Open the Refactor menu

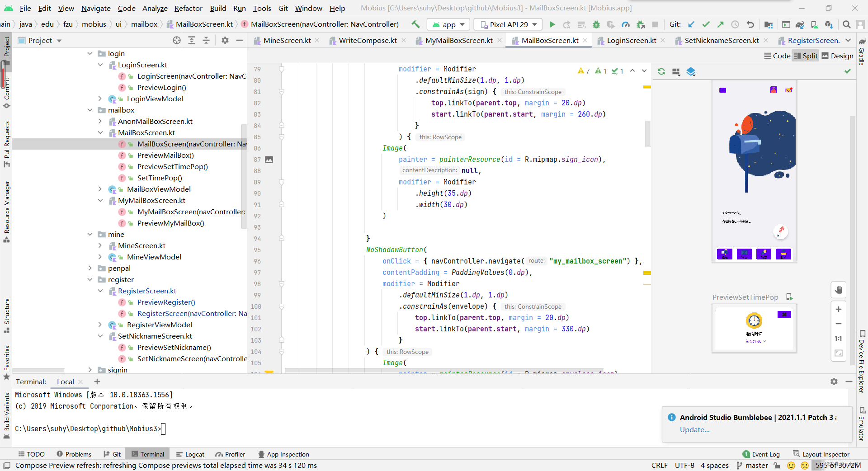[x=188, y=8]
